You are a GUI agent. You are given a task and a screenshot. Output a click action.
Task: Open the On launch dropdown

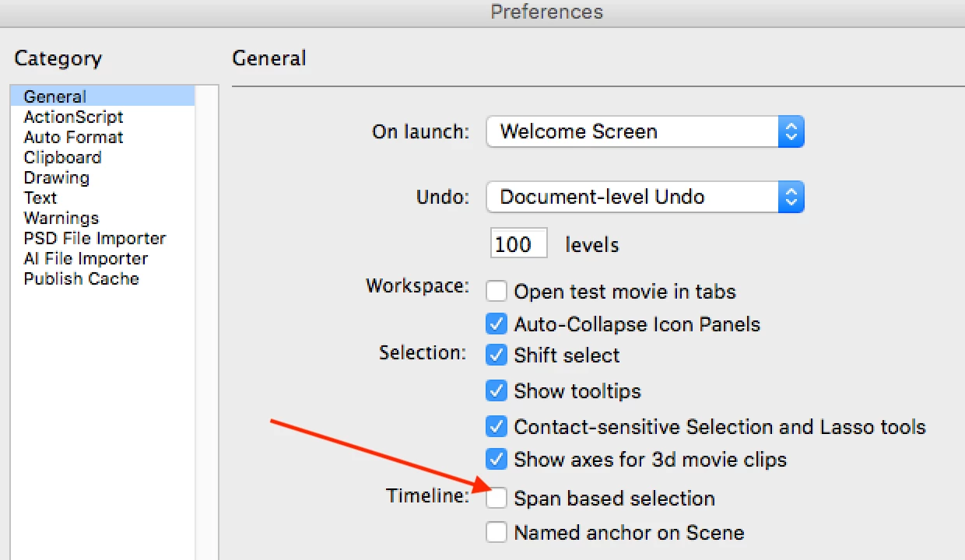[644, 131]
